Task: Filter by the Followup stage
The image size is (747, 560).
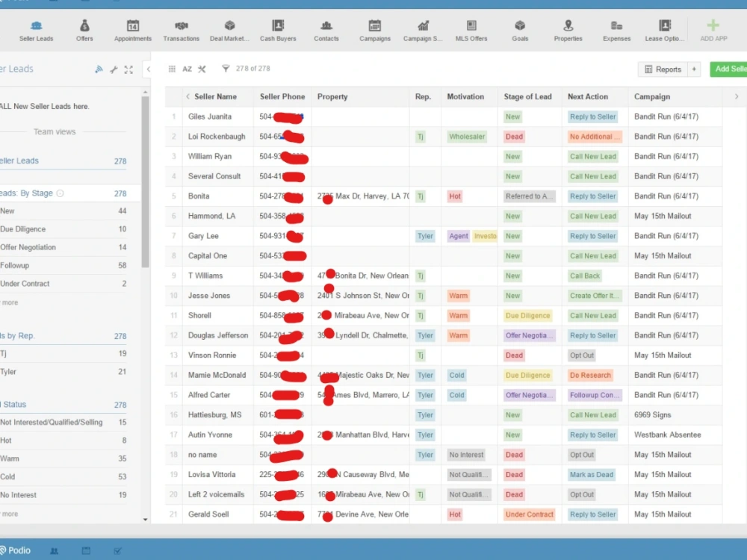Action: pos(63,265)
